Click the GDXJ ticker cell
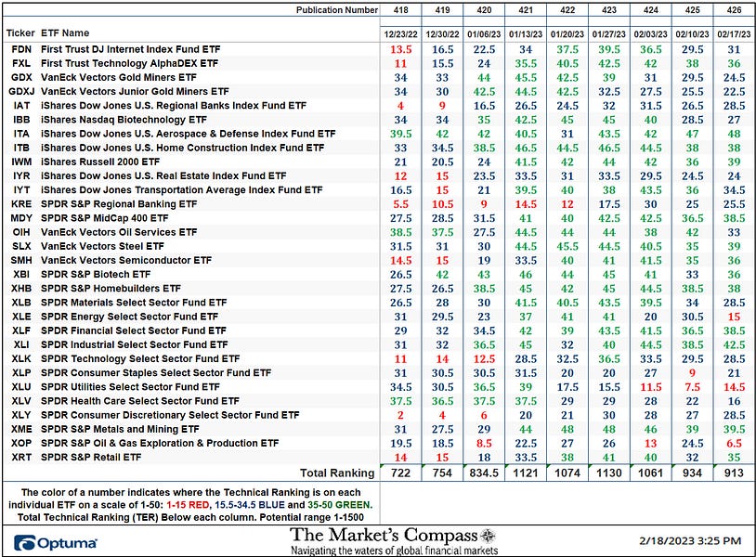 coord(21,92)
